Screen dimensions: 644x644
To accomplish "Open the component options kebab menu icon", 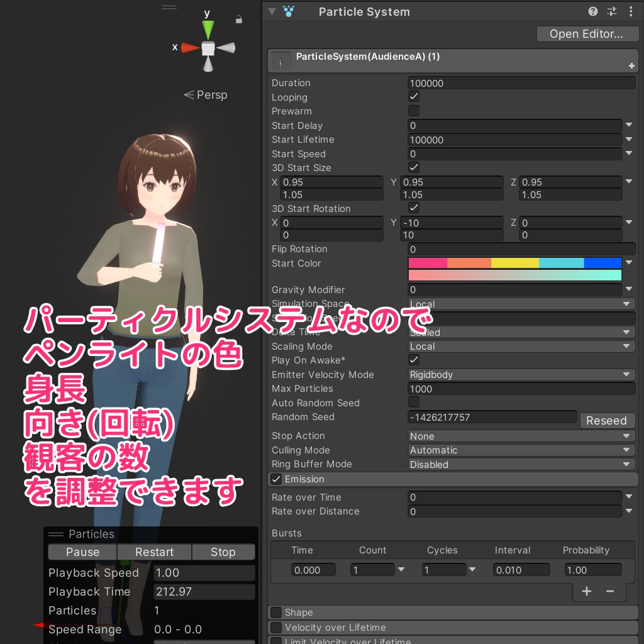I will point(631,11).
